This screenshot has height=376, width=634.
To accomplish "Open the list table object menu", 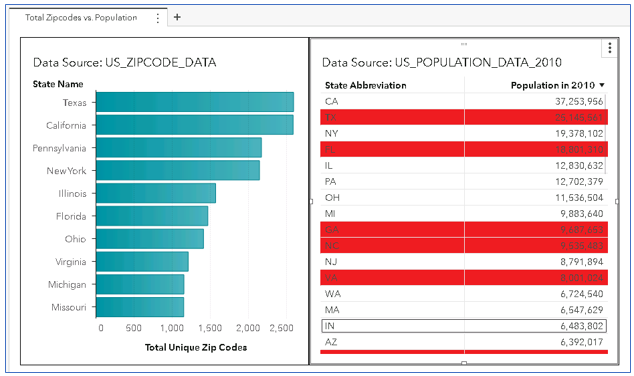I will [610, 48].
